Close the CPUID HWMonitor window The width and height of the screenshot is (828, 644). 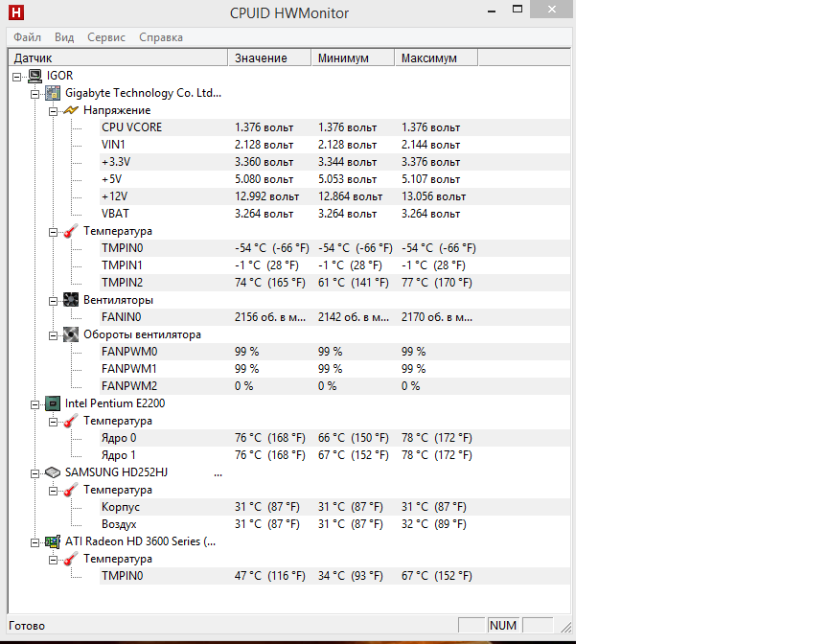click(x=552, y=10)
